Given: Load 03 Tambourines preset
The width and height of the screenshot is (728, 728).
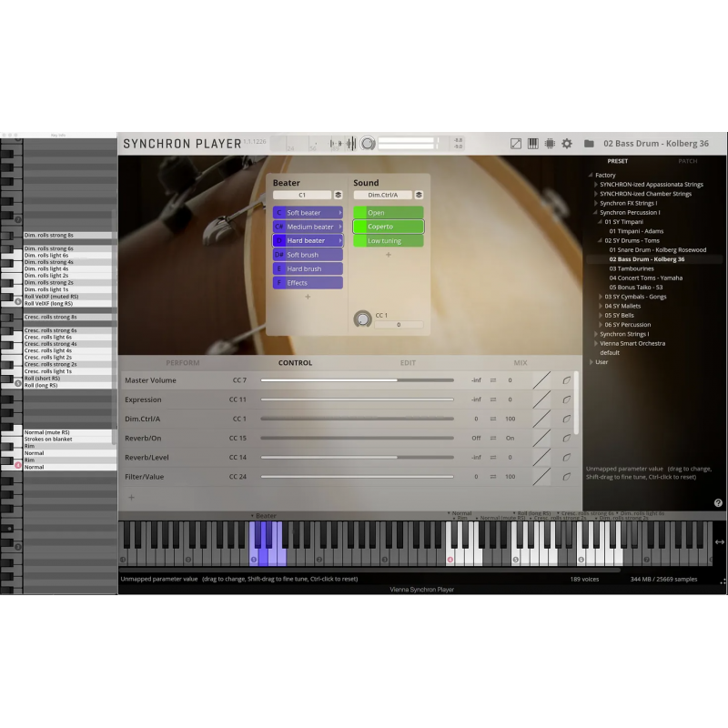Looking at the screenshot, I should tap(632, 268).
